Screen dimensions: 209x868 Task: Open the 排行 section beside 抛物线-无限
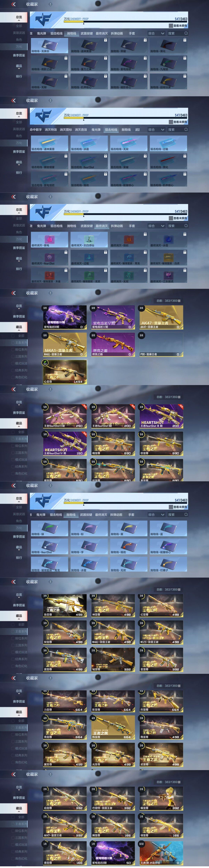(19, 76)
